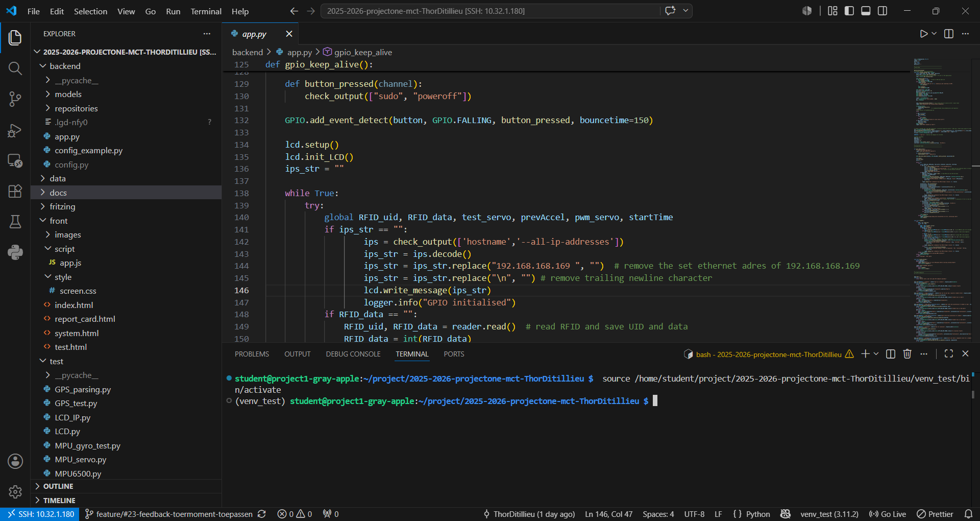Split the editor to the right
This screenshot has height=521, width=980.
[949, 34]
